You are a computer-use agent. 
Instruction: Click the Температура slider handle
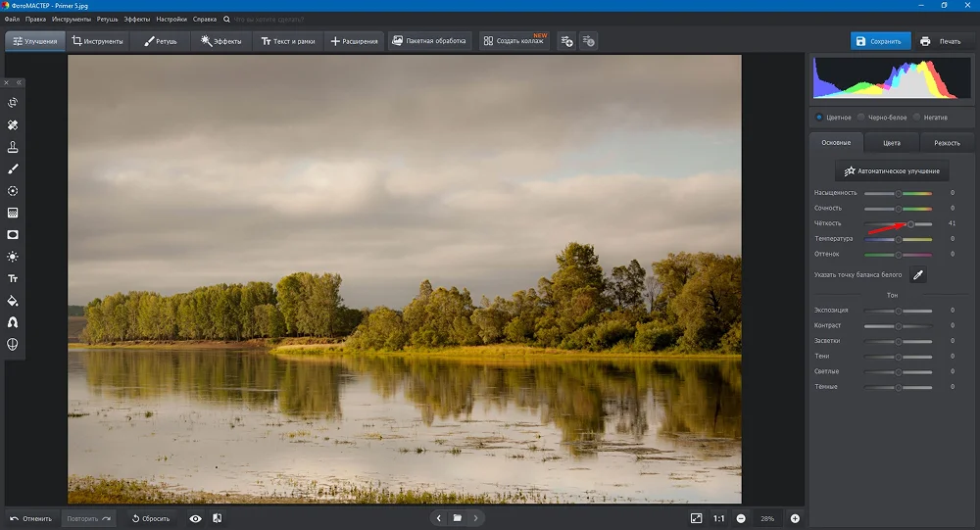898,239
